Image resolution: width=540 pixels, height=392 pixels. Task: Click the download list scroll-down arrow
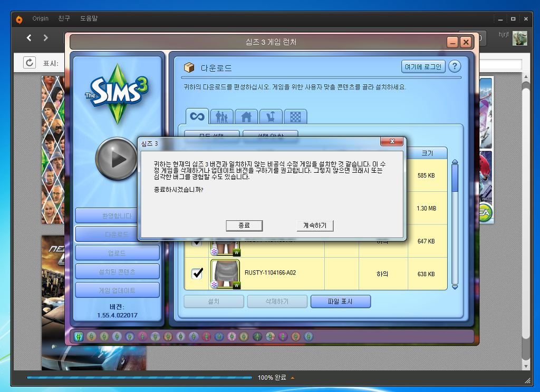pos(455,287)
